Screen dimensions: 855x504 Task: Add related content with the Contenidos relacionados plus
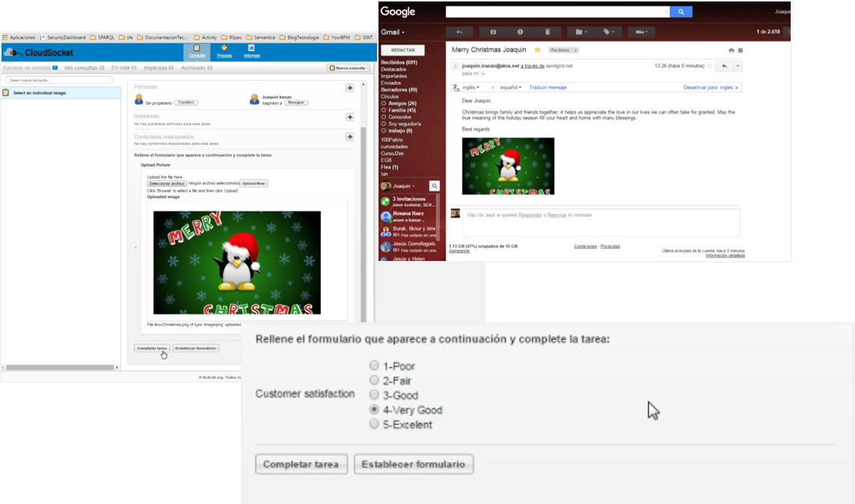point(349,137)
